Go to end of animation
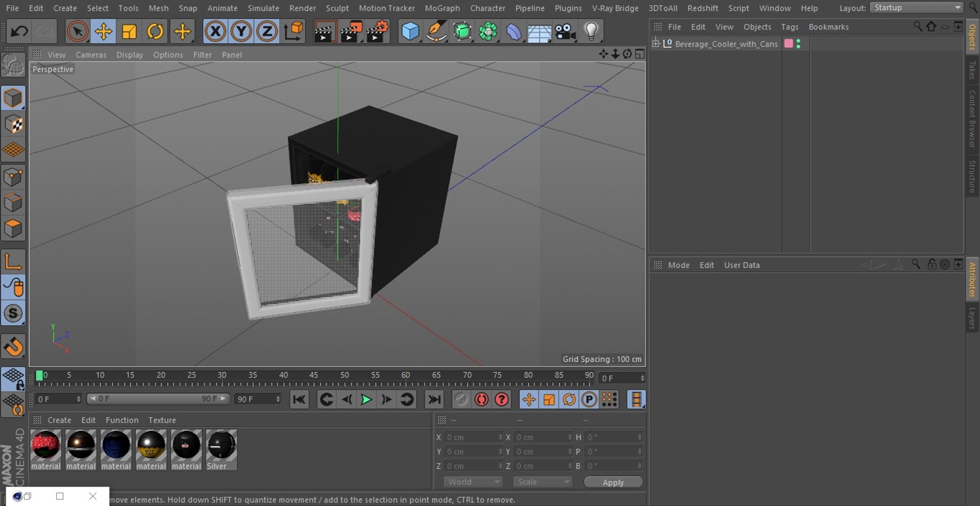 [x=434, y=399]
